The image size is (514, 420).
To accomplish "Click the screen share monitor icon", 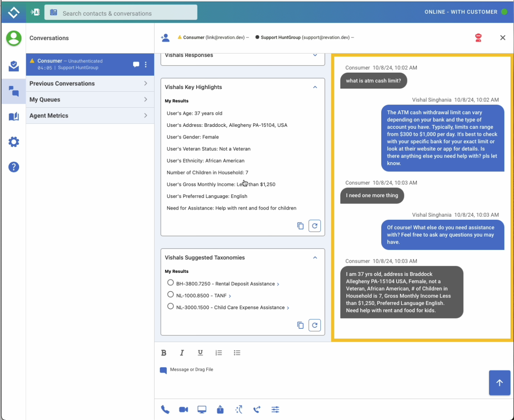I will [x=202, y=409].
